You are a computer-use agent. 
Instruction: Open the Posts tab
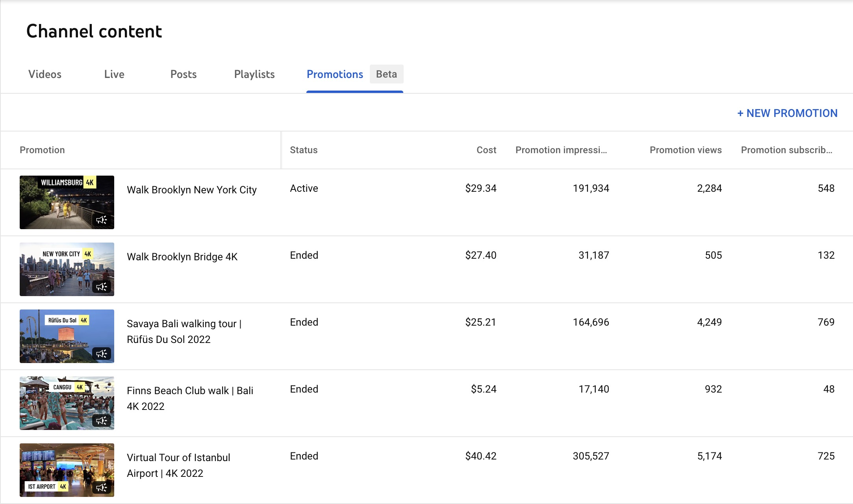[183, 74]
